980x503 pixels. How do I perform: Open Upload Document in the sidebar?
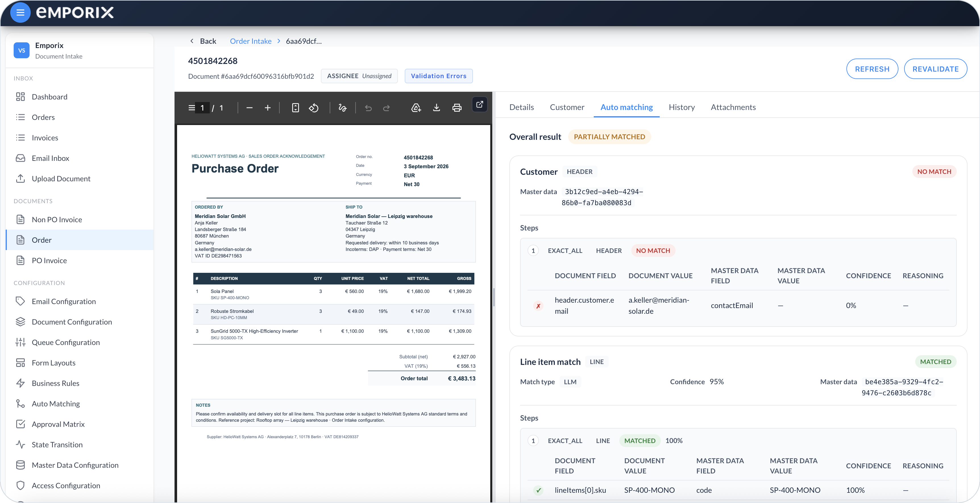pyautogui.click(x=80, y=178)
